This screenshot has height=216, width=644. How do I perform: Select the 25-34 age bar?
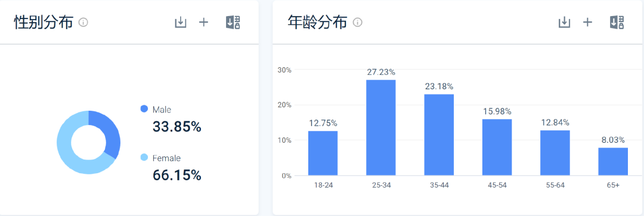[x=380, y=128]
